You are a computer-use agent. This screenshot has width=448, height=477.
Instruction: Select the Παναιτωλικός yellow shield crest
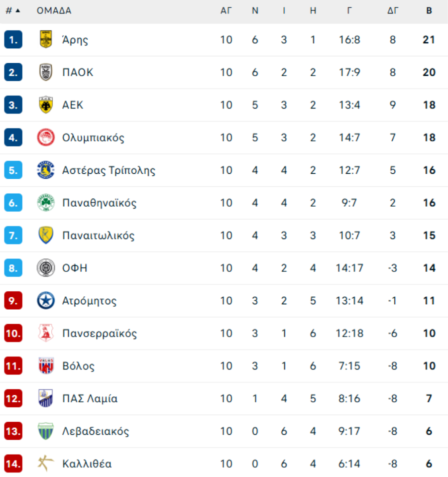pos(46,235)
